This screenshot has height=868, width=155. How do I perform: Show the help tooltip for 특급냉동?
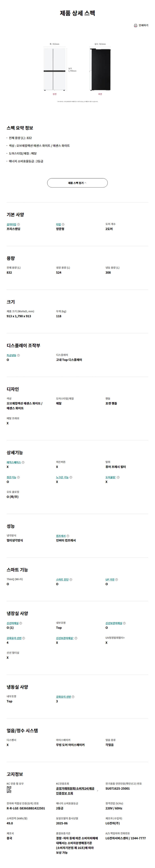[18, 355]
